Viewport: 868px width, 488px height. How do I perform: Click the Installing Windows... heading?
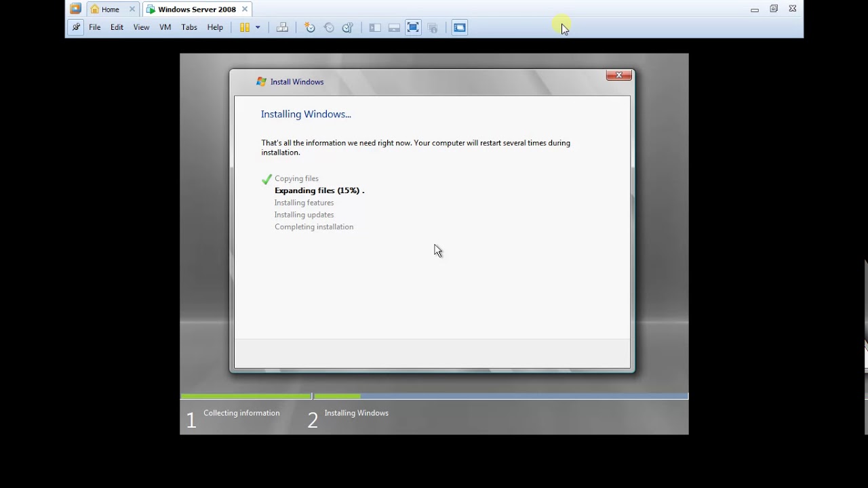[306, 115]
